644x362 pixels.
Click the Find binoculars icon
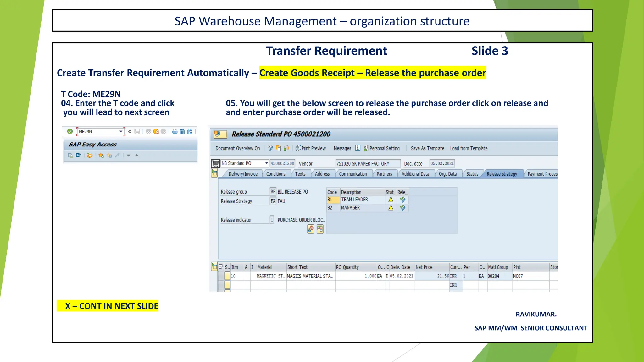[x=182, y=131]
